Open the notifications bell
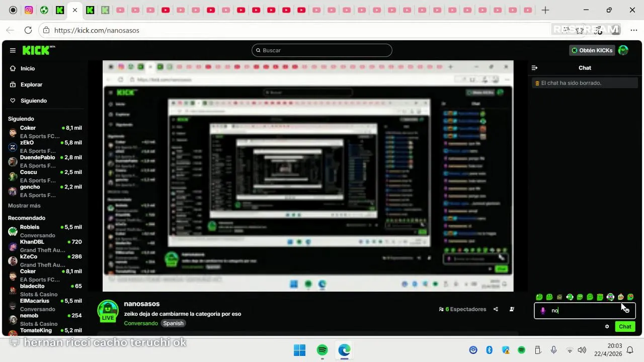644x362 pixels. pos(630,350)
